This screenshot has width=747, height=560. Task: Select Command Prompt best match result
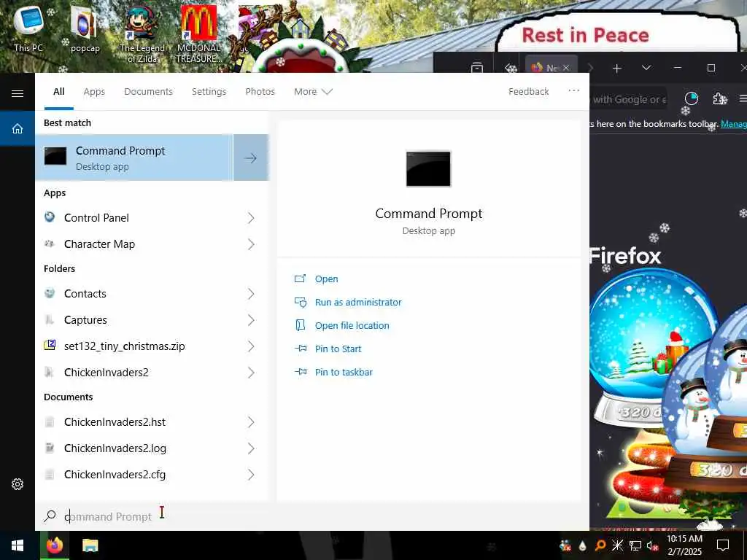coord(134,157)
